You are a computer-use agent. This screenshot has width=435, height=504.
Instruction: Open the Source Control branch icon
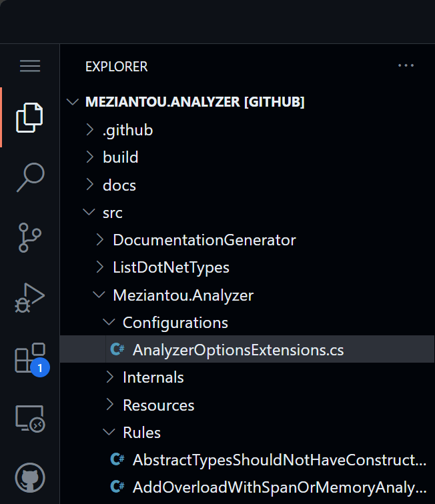pos(30,237)
